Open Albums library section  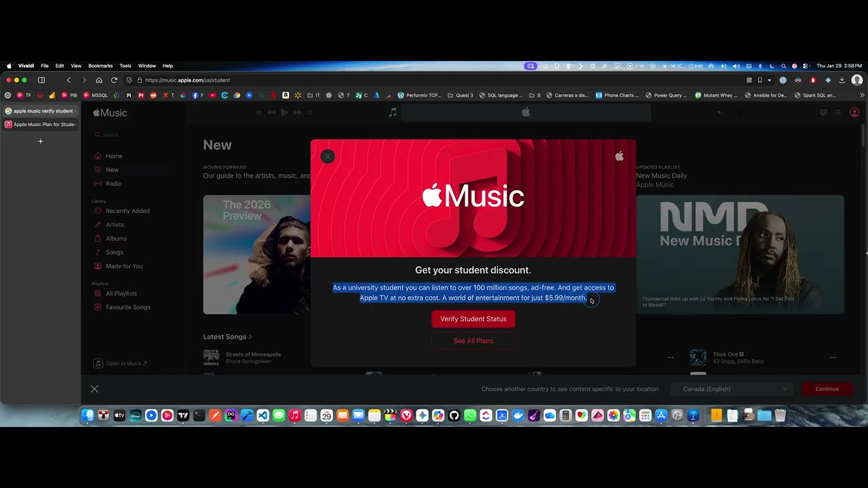click(111, 239)
